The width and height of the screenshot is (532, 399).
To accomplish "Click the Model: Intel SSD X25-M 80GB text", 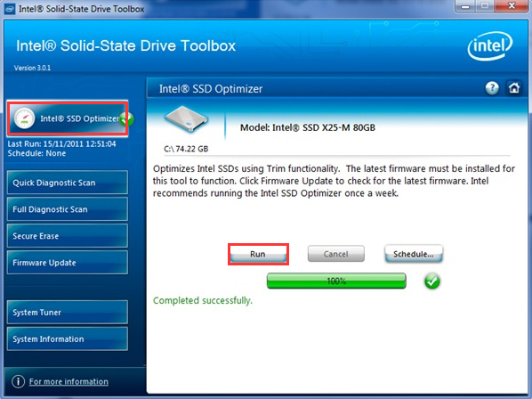I will click(308, 127).
